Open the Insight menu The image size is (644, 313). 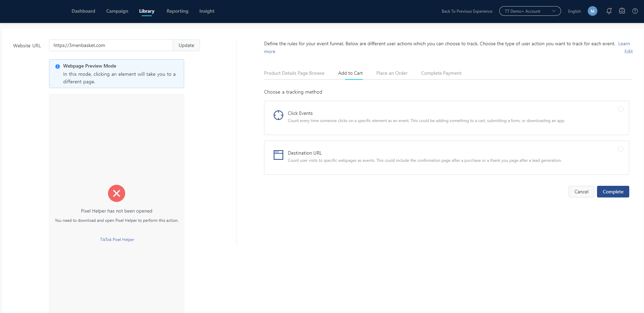(207, 11)
